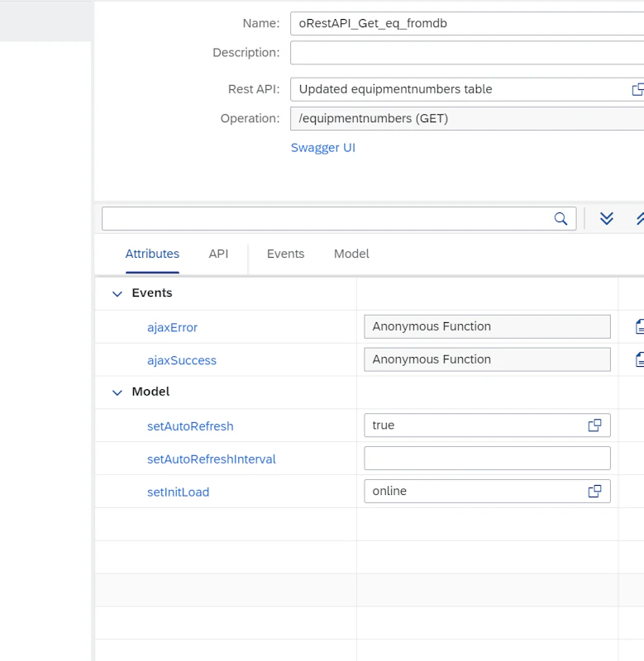Switch to the API tab

[218, 254]
